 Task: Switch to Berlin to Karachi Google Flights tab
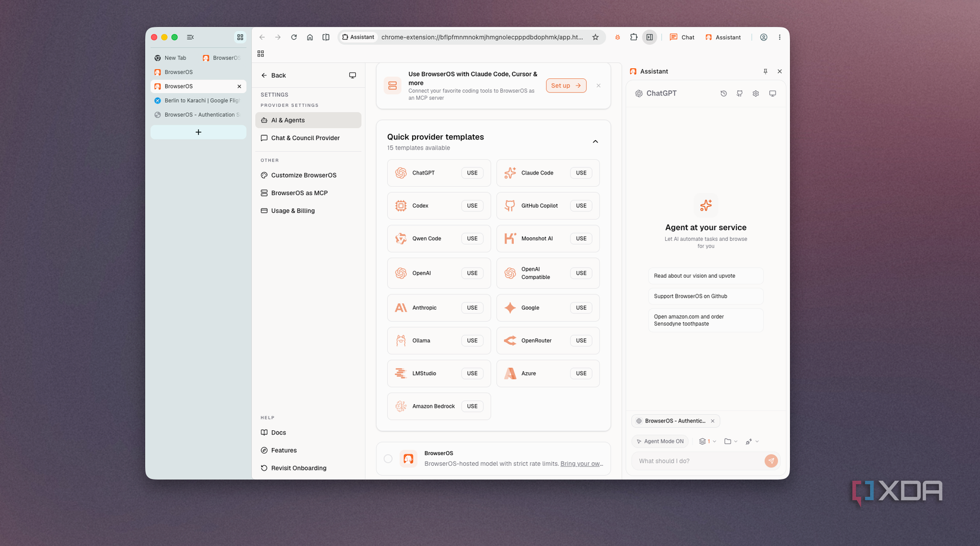coord(198,101)
